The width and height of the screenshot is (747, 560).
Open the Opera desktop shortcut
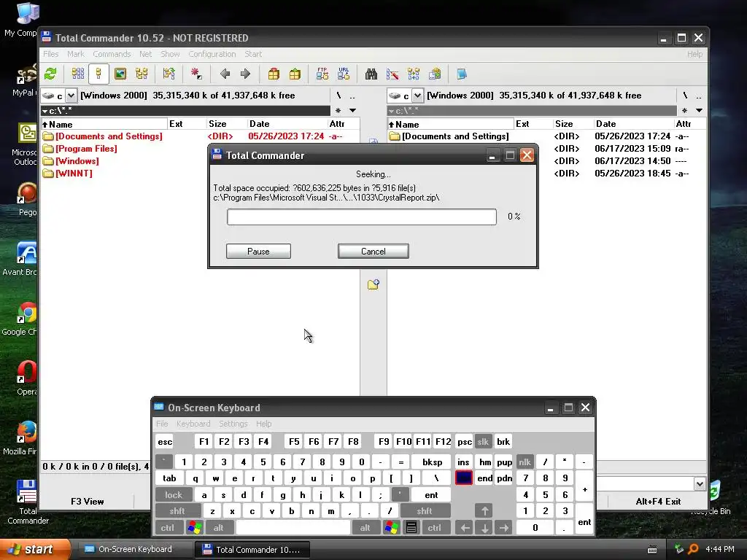(x=27, y=378)
